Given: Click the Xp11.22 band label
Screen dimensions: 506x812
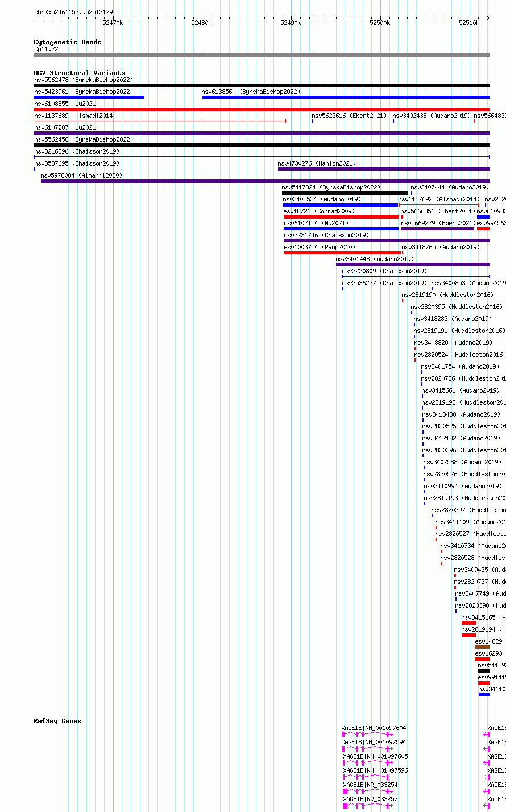Looking at the screenshot, I should pos(46,49).
